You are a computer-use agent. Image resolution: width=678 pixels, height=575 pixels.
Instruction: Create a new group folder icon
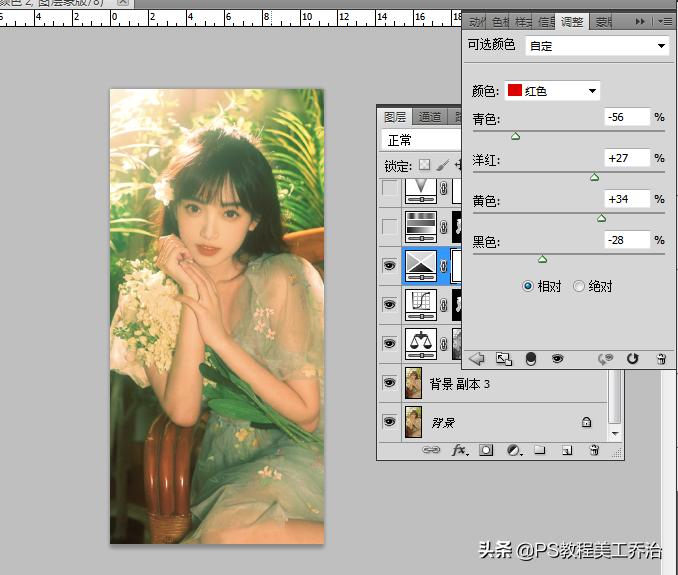tap(539, 450)
